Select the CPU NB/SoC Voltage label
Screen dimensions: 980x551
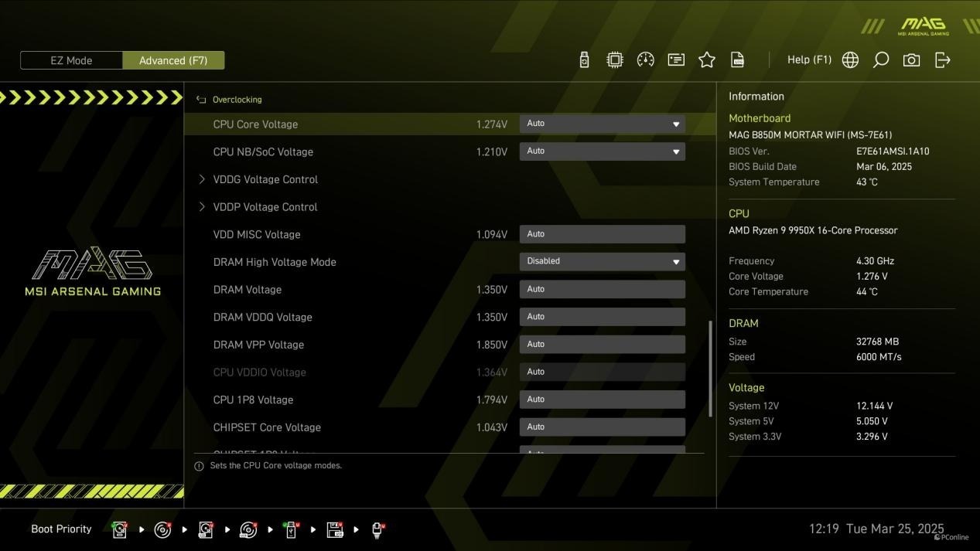pos(263,152)
